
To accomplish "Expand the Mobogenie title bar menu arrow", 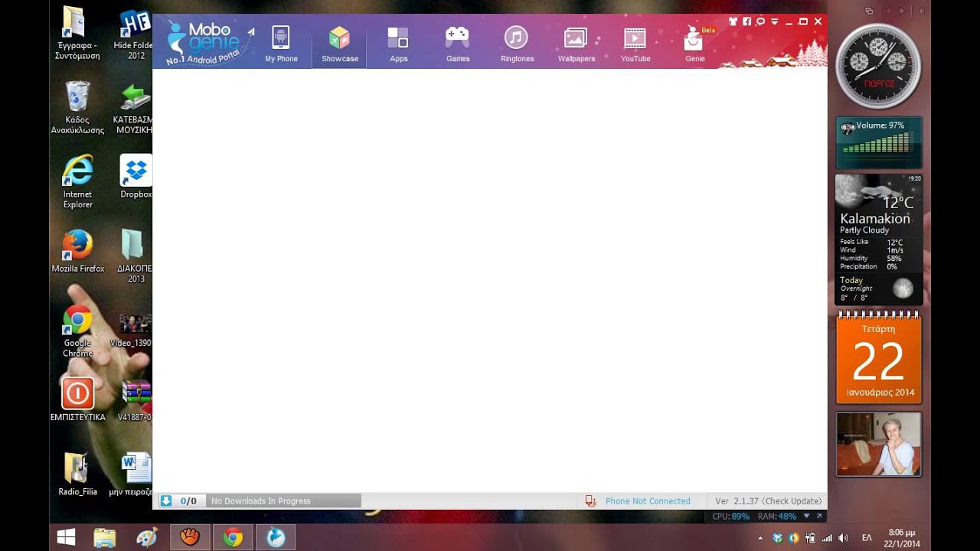I will coord(775,22).
